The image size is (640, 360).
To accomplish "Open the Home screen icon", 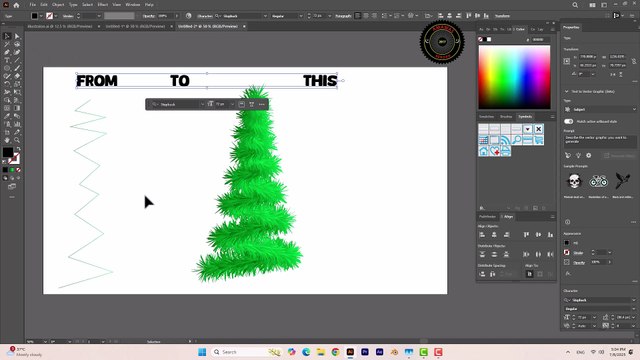I will [16, 5].
